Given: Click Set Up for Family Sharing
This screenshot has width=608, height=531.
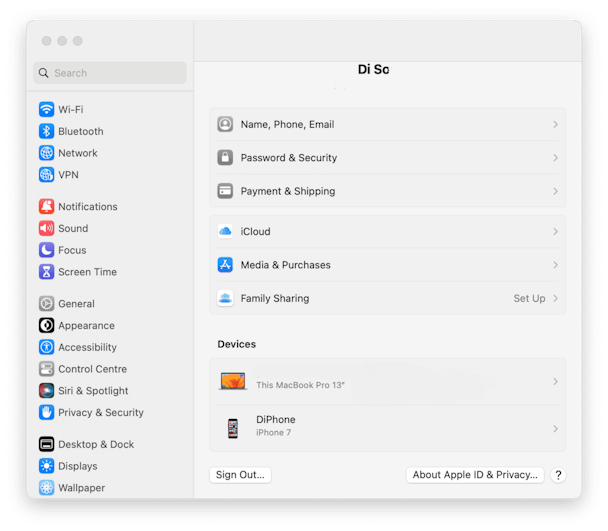Looking at the screenshot, I should click(x=529, y=298).
